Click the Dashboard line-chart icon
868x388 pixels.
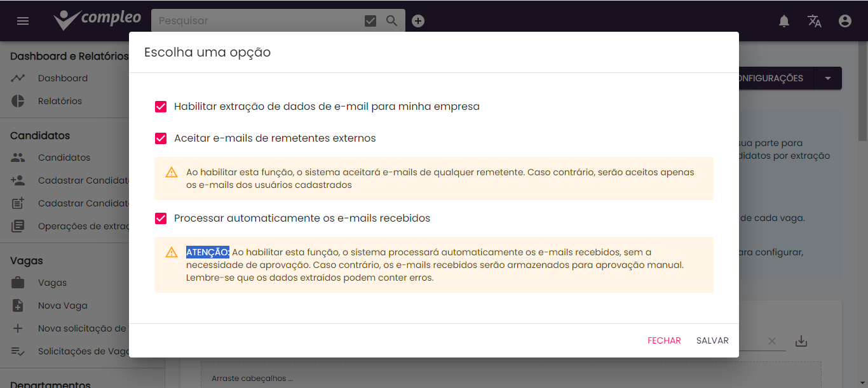click(x=18, y=77)
